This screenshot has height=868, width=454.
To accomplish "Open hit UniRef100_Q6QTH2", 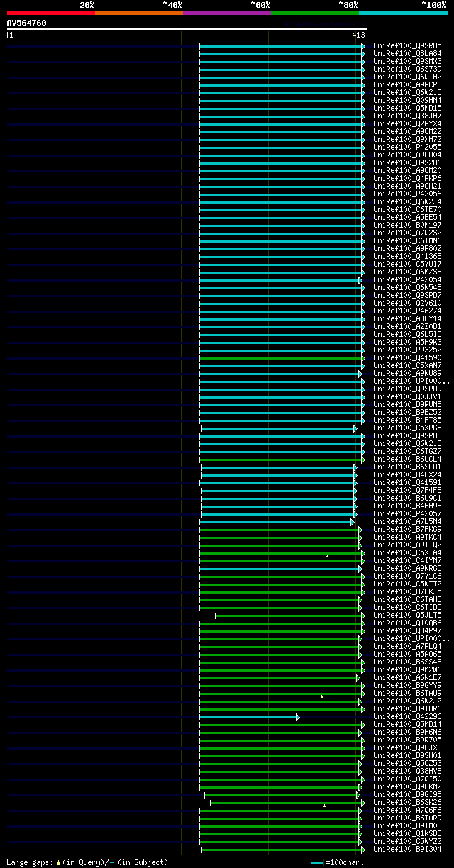I will click(407, 77).
